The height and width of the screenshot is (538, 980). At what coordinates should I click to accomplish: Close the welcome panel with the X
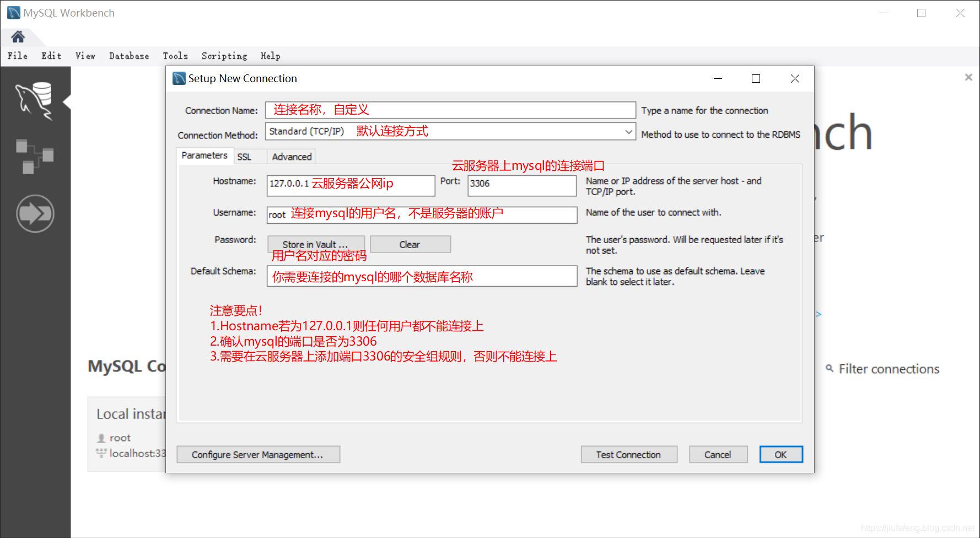968,77
